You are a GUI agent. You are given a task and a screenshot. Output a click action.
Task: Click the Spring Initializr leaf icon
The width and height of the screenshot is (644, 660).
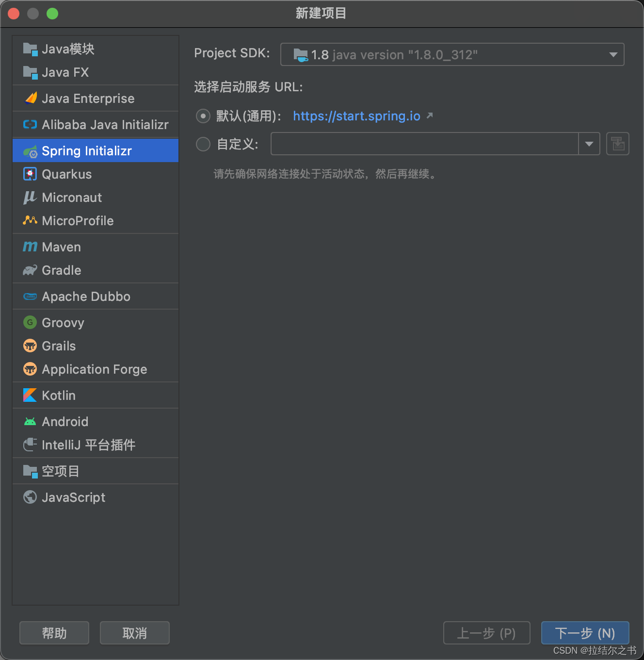(30, 151)
